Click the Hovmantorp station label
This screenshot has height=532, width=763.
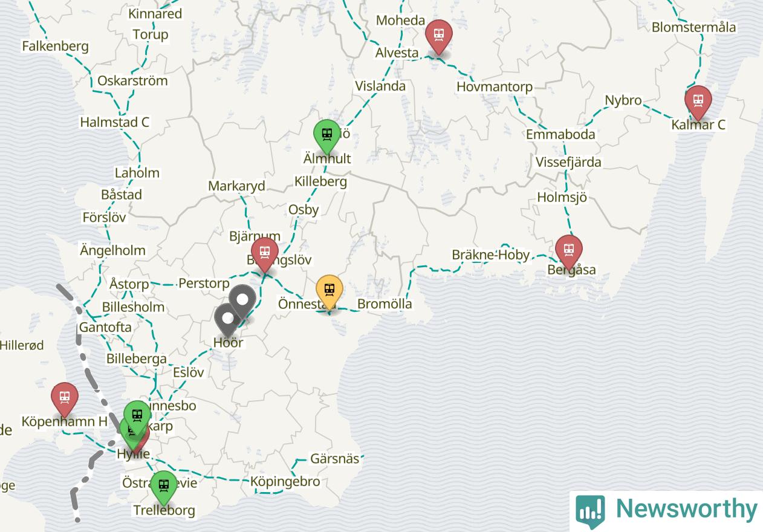coord(495,87)
